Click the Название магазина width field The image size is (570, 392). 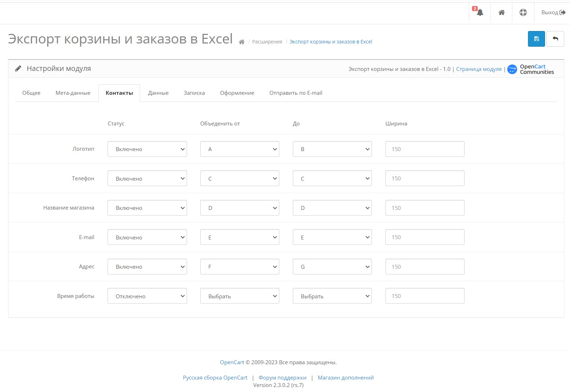coord(425,208)
